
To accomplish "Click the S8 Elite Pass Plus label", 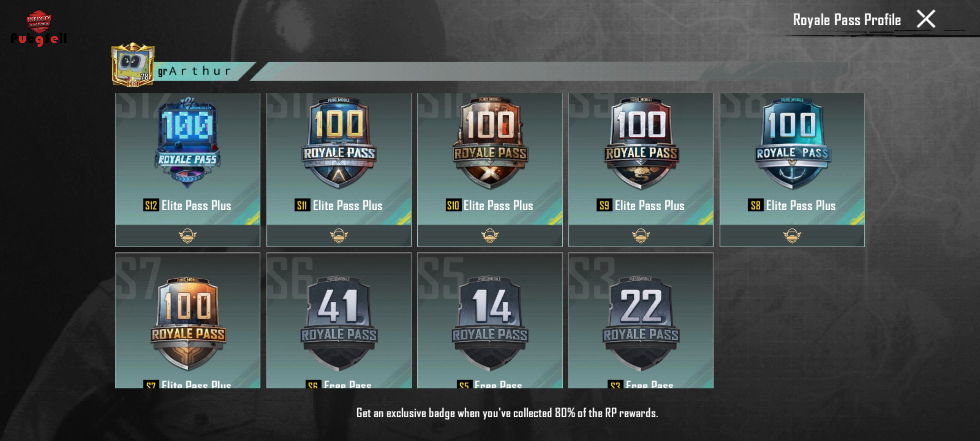I will pyautogui.click(x=792, y=205).
